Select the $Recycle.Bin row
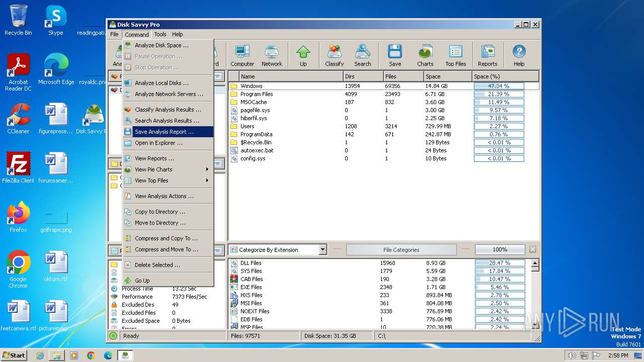This screenshot has width=644, height=362. 384,142
